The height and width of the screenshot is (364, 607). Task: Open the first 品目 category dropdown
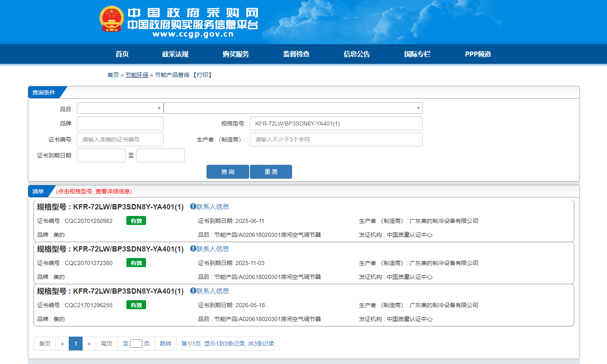[x=120, y=108]
